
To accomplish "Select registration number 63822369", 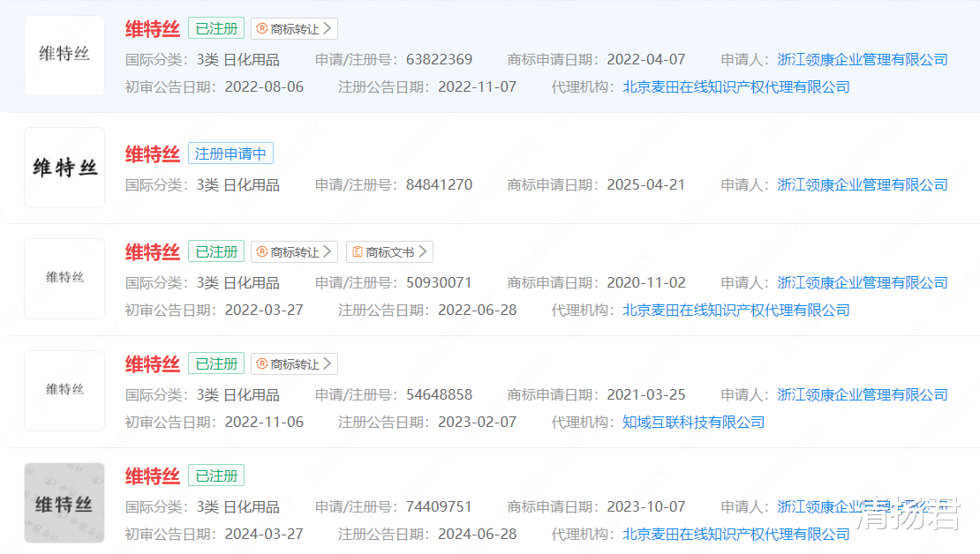I will tap(440, 59).
